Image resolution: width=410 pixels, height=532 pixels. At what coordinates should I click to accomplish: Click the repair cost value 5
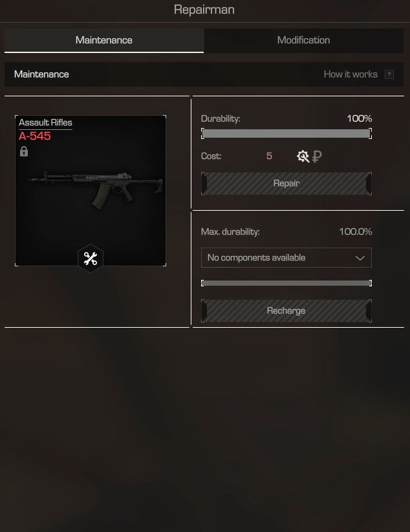[269, 156]
